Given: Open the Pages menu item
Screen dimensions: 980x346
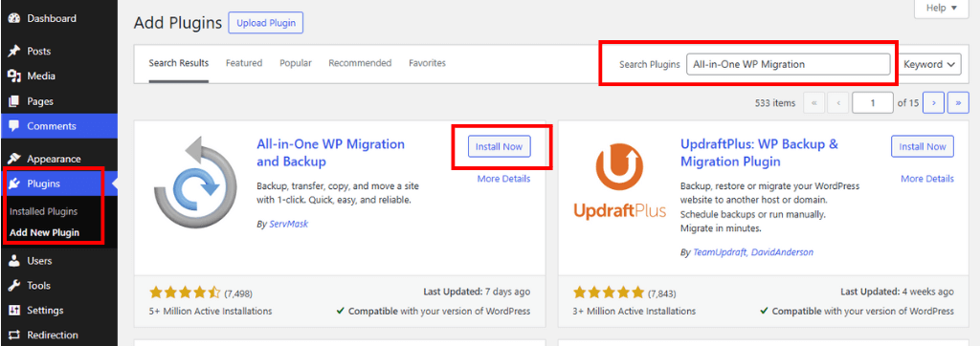Looking at the screenshot, I should click(58, 101).
